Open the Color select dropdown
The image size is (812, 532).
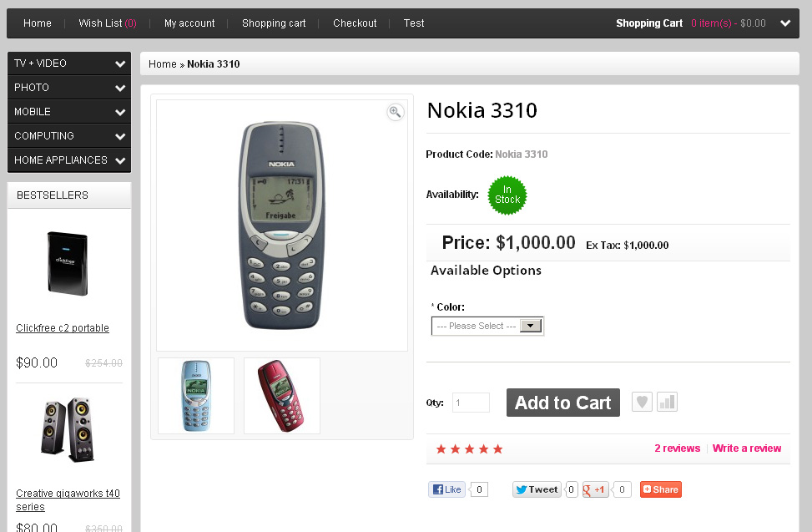[487, 326]
